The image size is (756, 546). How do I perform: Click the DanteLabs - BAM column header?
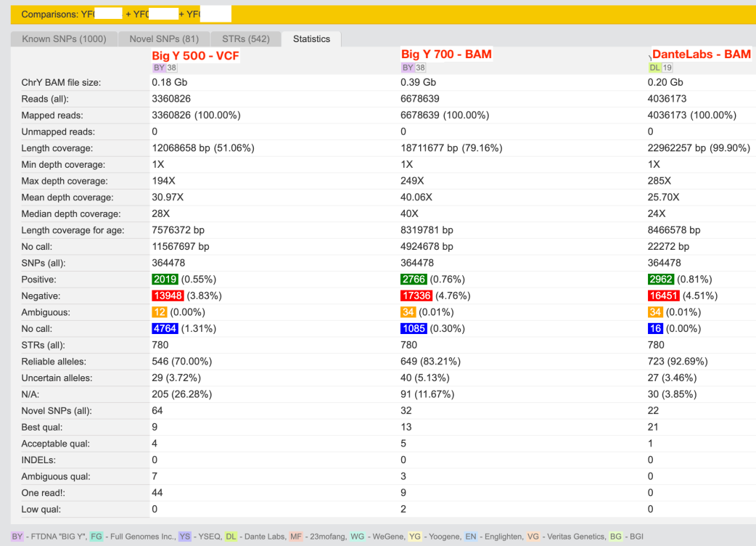(x=701, y=54)
